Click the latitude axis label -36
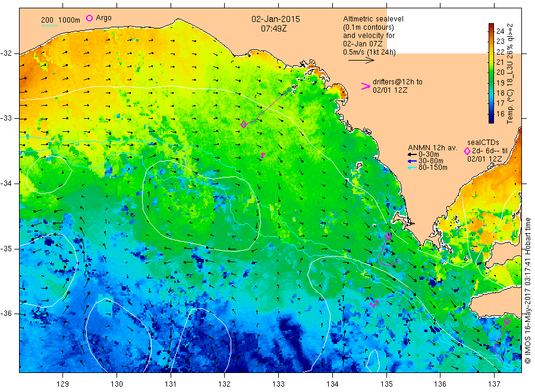535x392 pixels. 6,314
